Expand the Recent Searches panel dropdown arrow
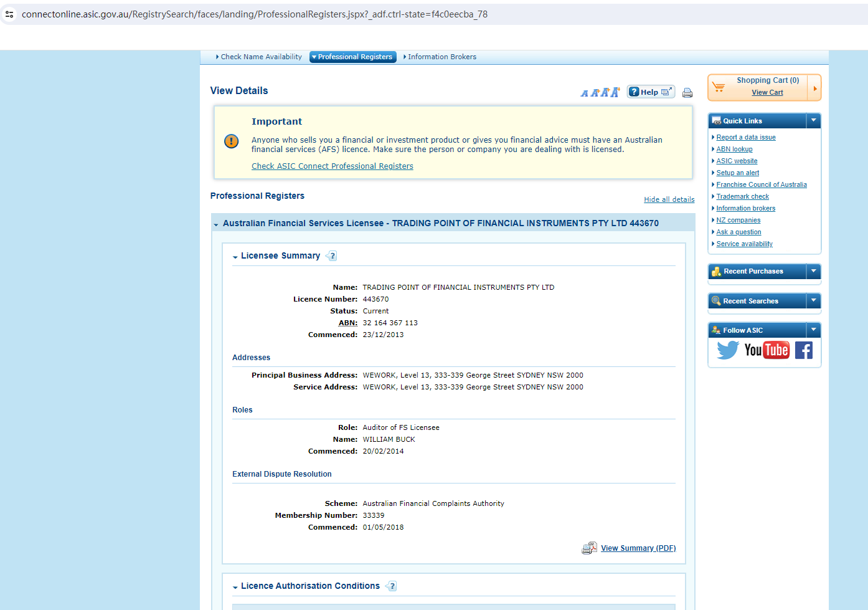Viewport: 868px width, 610px height. pos(814,301)
